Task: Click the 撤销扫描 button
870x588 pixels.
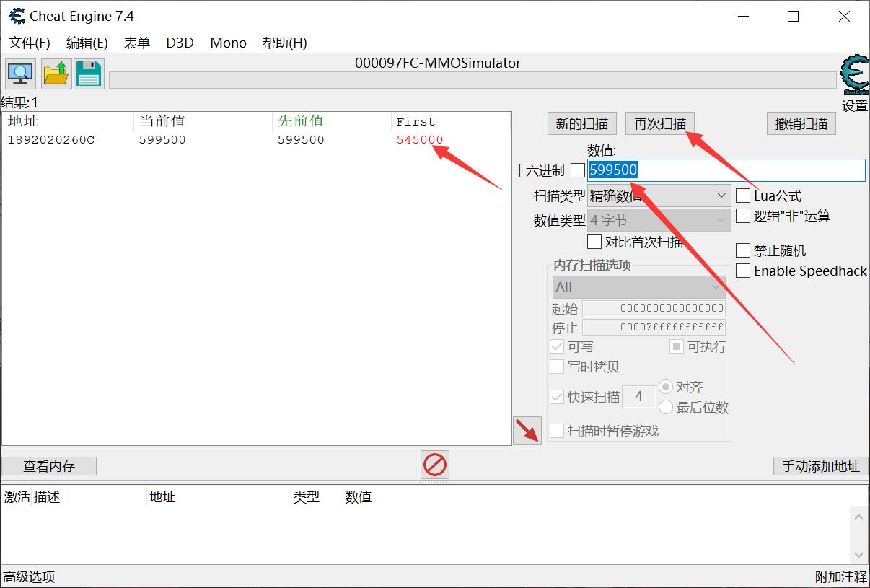Action: [x=801, y=123]
